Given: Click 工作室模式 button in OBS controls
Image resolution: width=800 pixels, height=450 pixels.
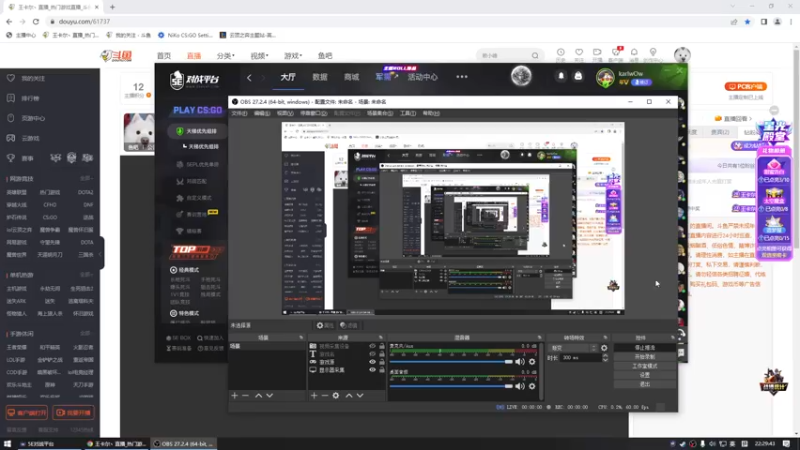Looking at the screenshot, I should pyautogui.click(x=644, y=366).
